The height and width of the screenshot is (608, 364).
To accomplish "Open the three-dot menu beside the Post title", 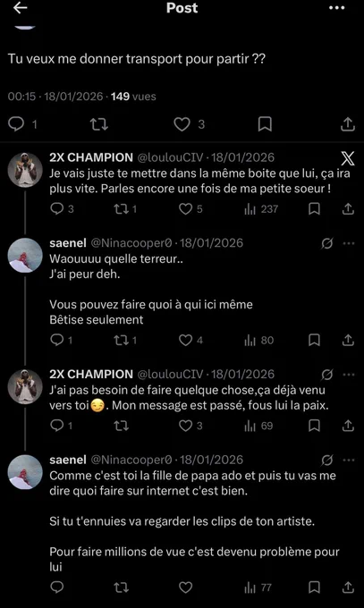I will pyautogui.click(x=337, y=8).
